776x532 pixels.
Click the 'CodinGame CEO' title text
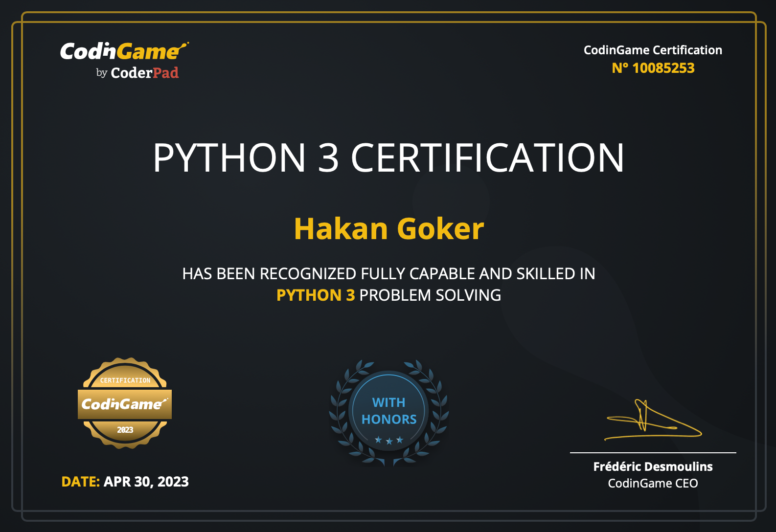point(653,483)
